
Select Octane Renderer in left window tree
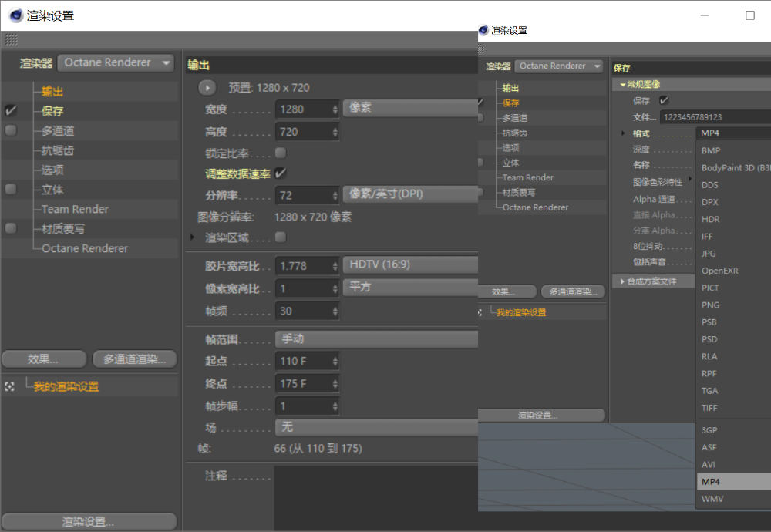click(x=85, y=248)
